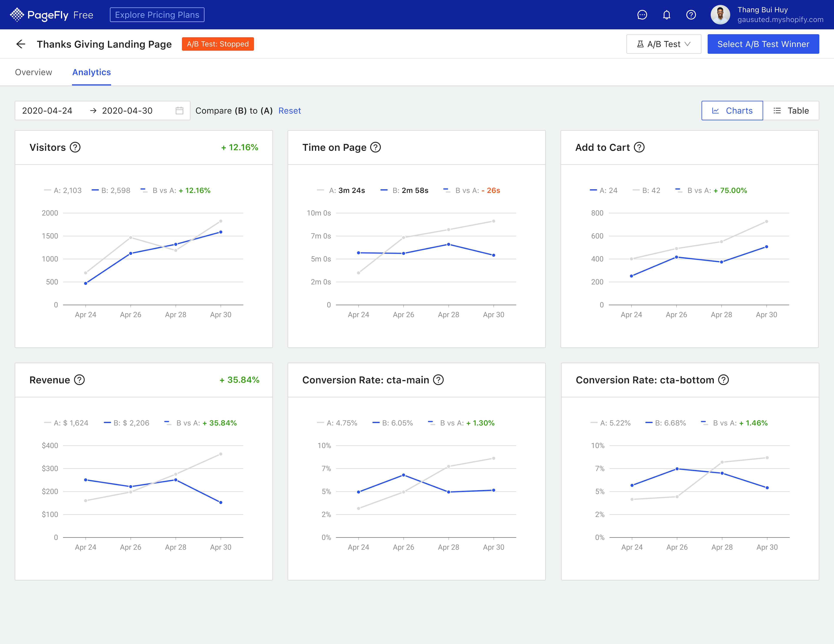
Task: Open the Overview tab
Action: click(x=33, y=72)
